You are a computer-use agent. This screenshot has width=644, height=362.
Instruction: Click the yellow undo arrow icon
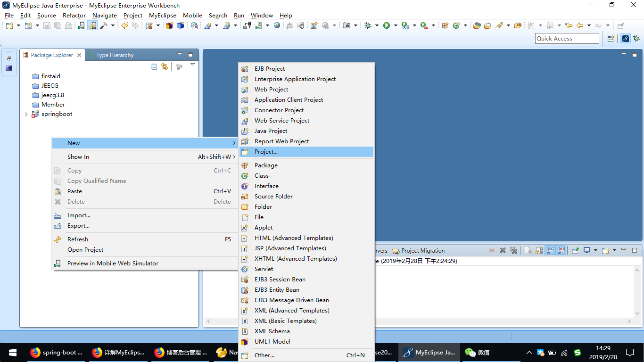point(124,25)
